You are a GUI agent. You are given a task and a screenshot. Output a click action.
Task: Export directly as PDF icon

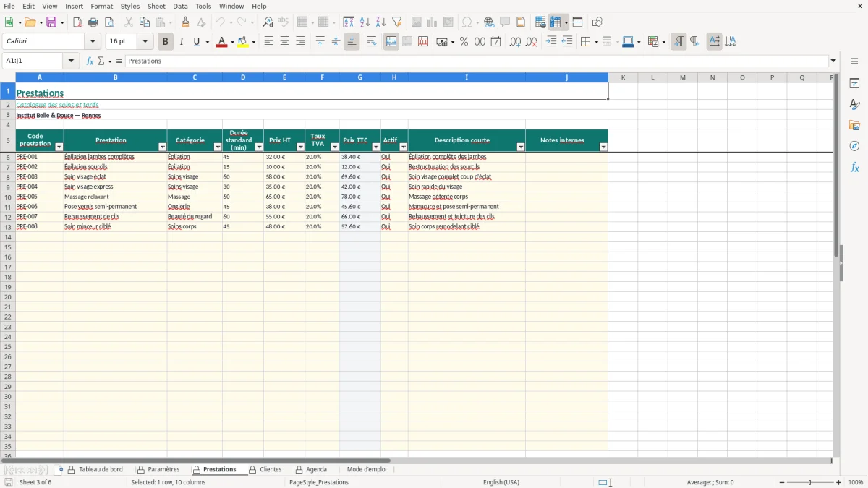pyautogui.click(x=77, y=22)
